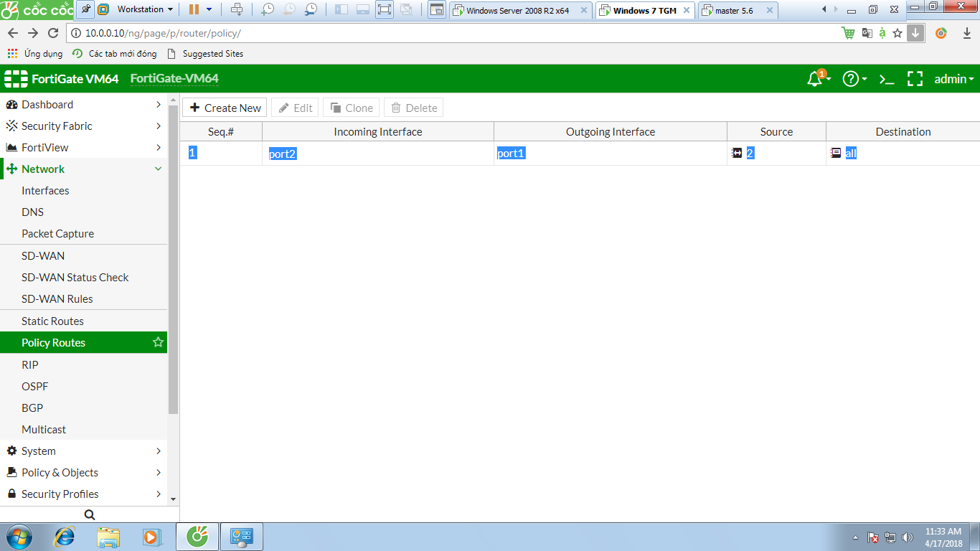This screenshot has height=551, width=980.
Task: Expand the Policy & Objects section
Action: tap(159, 473)
